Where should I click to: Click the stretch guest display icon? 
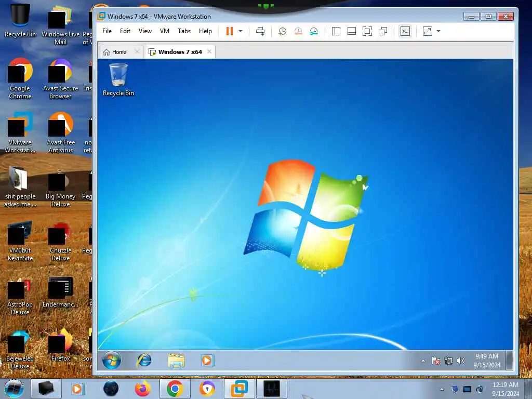coord(428,31)
